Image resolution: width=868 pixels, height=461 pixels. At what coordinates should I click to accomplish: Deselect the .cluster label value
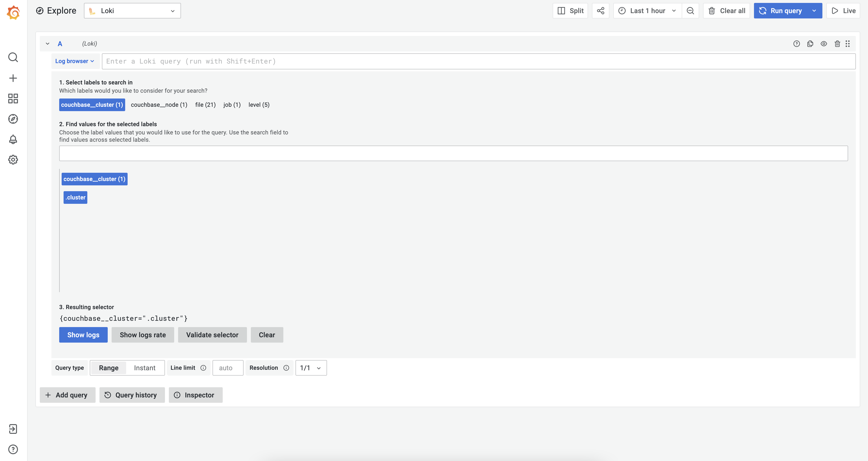tap(75, 198)
